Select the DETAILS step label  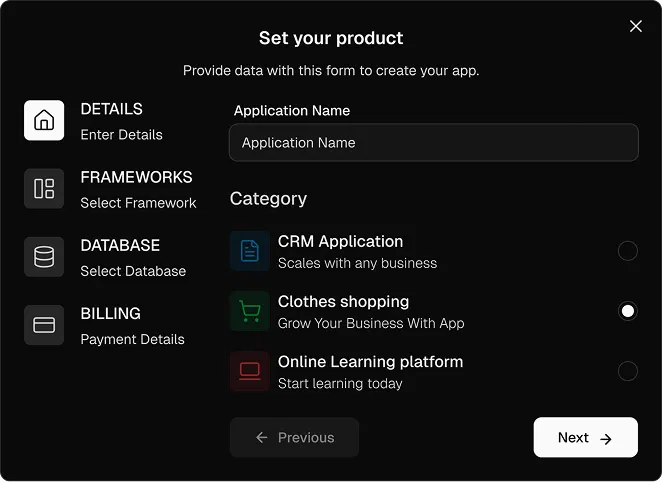pyautogui.click(x=111, y=109)
